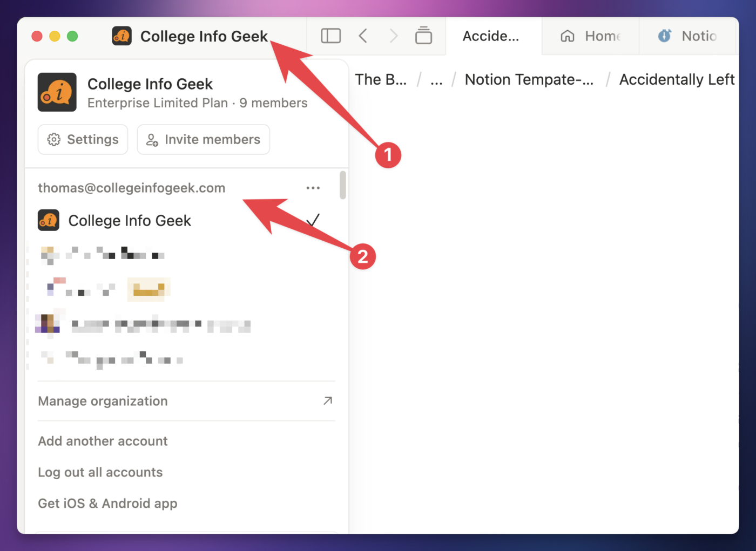Select Log out all accounts

pos(100,472)
